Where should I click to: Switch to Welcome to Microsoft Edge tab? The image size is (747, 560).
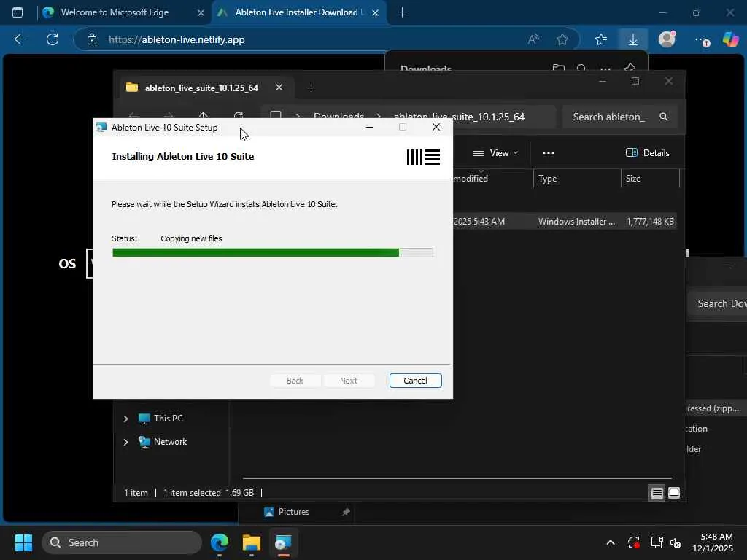(x=115, y=12)
